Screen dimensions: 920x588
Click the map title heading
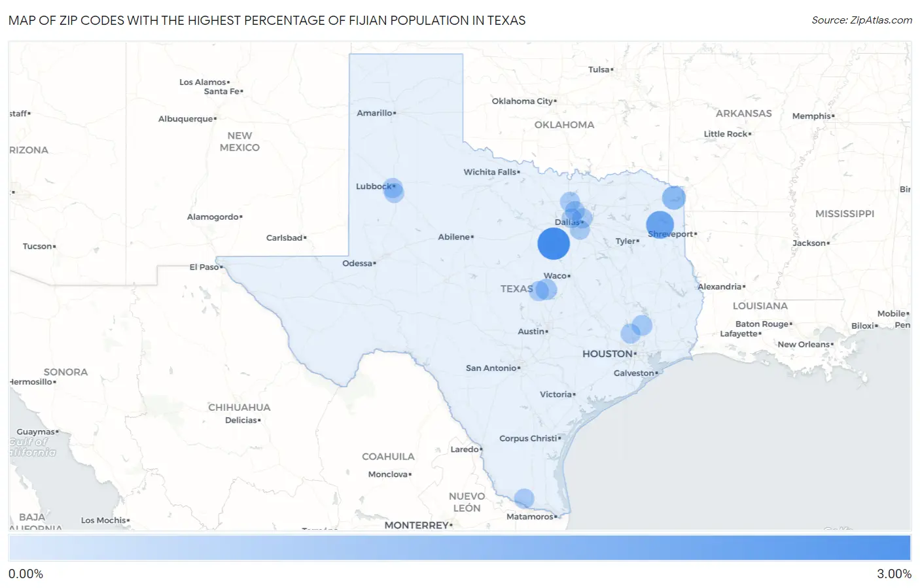coord(267,20)
